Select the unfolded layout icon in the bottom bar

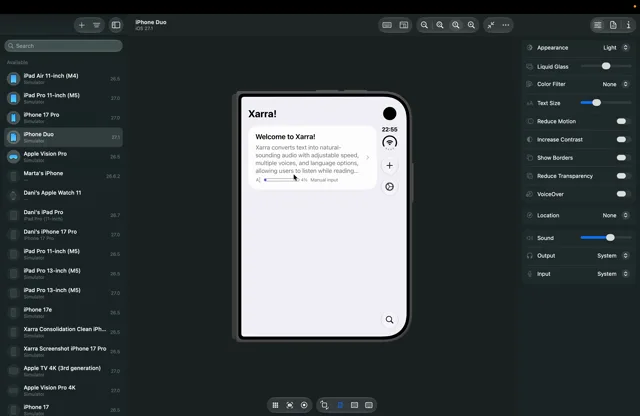tap(354, 405)
